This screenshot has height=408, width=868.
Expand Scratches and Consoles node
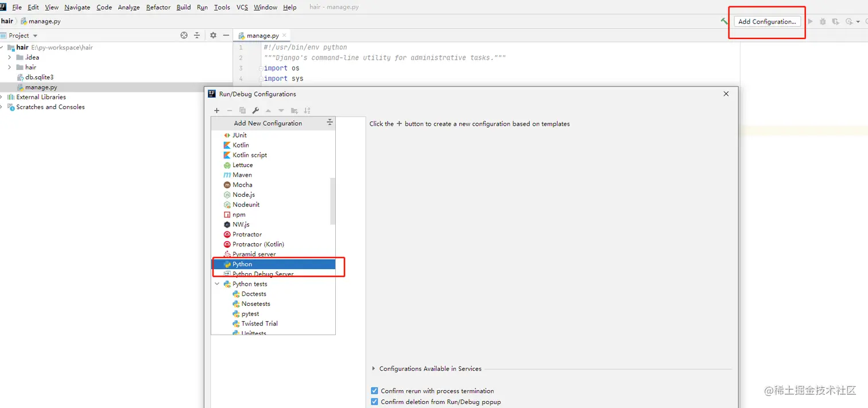[2, 107]
